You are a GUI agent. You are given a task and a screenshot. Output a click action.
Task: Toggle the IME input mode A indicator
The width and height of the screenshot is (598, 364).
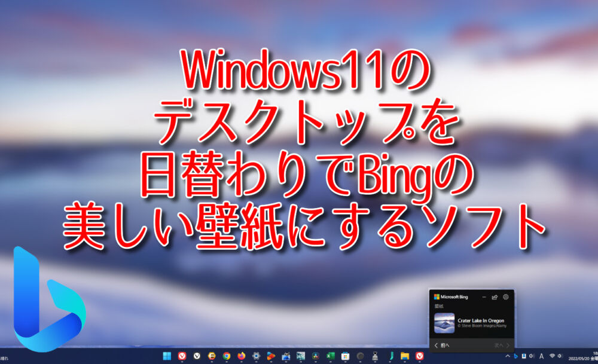pos(542,356)
